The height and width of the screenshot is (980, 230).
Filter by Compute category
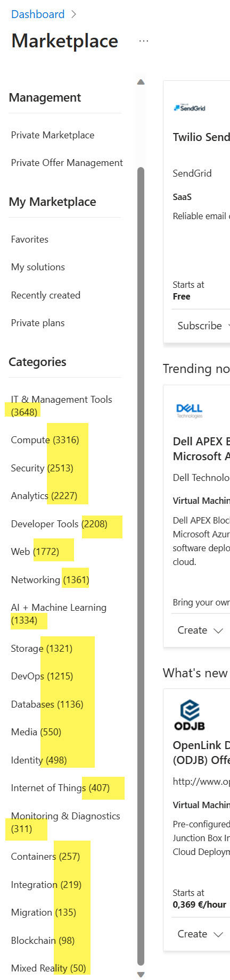coord(45,440)
